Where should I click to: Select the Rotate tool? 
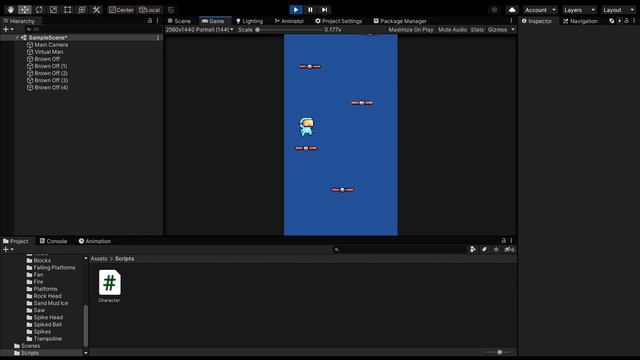tap(39, 9)
